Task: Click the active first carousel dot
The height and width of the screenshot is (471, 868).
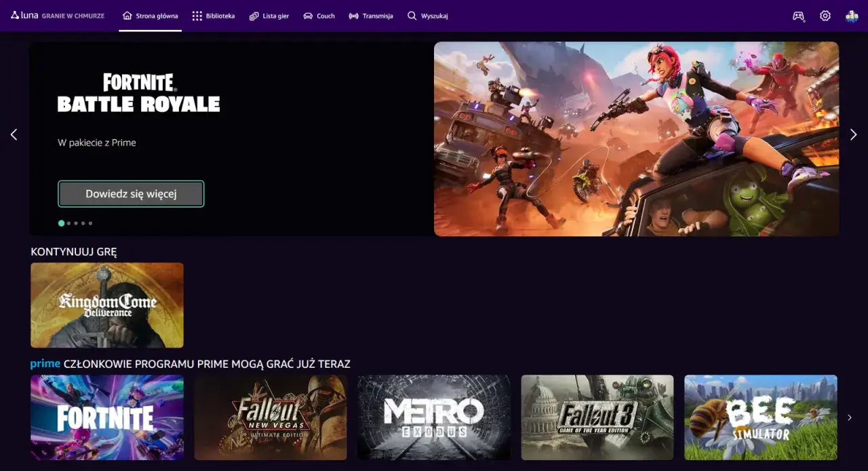Action: (61, 223)
